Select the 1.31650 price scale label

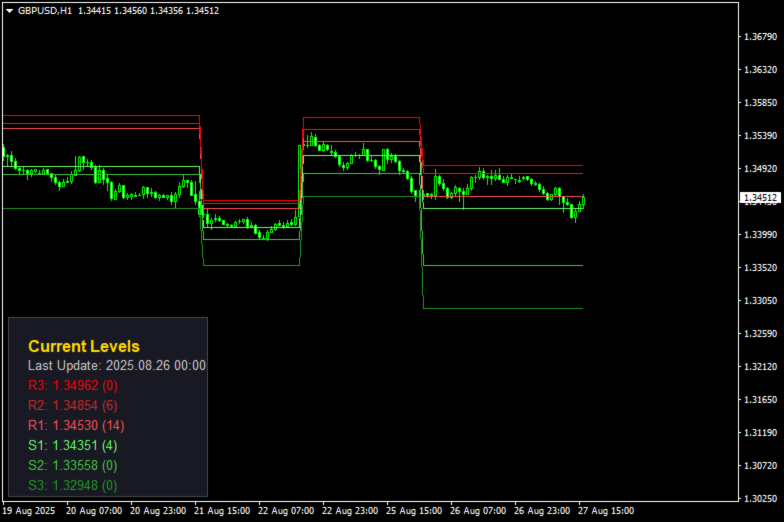(760, 400)
